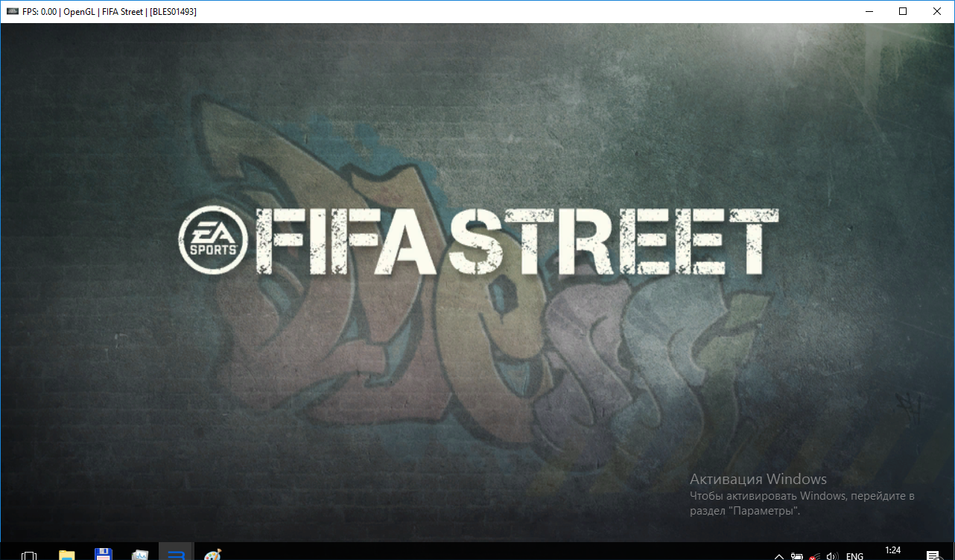Image resolution: width=955 pixels, height=560 pixels.
Task: Open Task View from the taskbar
Action: [29, 555]
